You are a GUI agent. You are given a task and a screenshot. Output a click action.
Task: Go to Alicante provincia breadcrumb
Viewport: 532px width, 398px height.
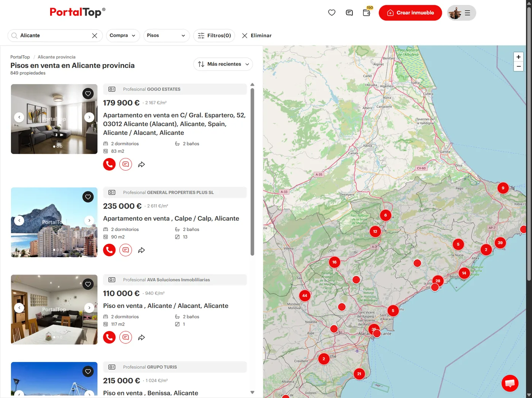tap(57, 57)
